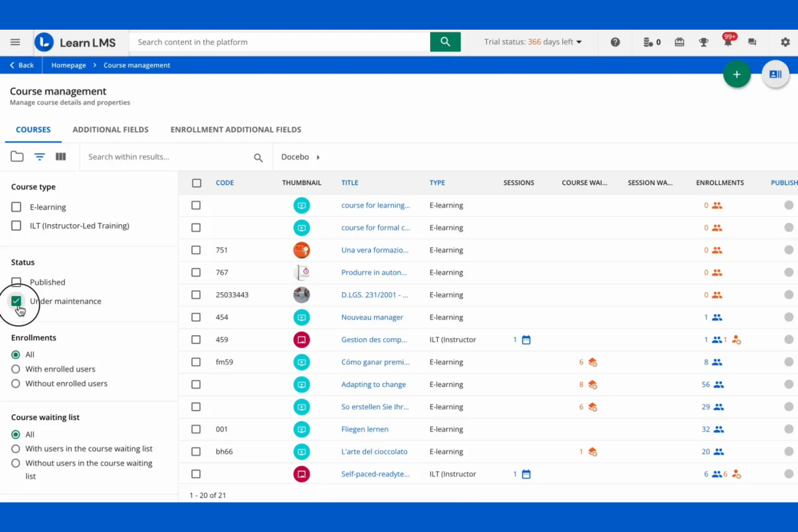
Task: Expand the Docebo category breadcrumb arrow
Action: (318, 157)
